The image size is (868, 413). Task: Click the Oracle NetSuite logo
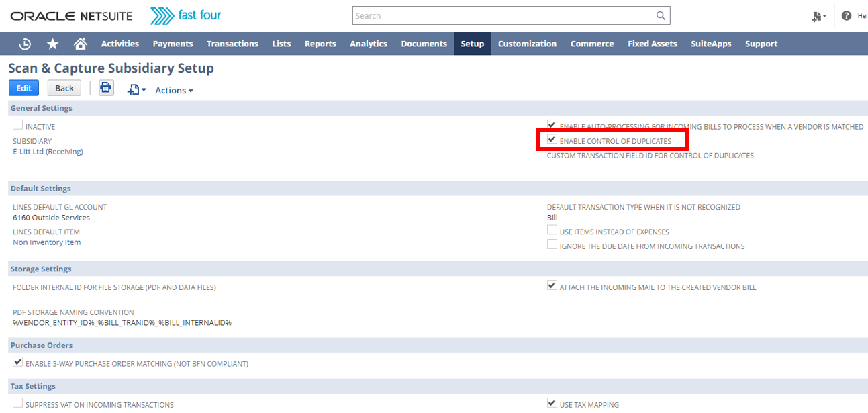click(72, 15)
